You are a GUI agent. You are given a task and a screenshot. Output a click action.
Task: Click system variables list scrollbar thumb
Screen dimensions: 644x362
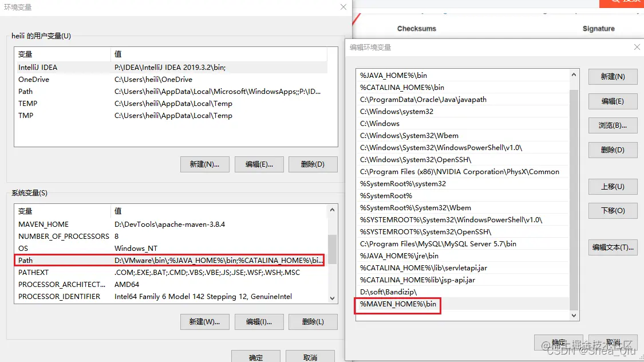tap(332, 249)
